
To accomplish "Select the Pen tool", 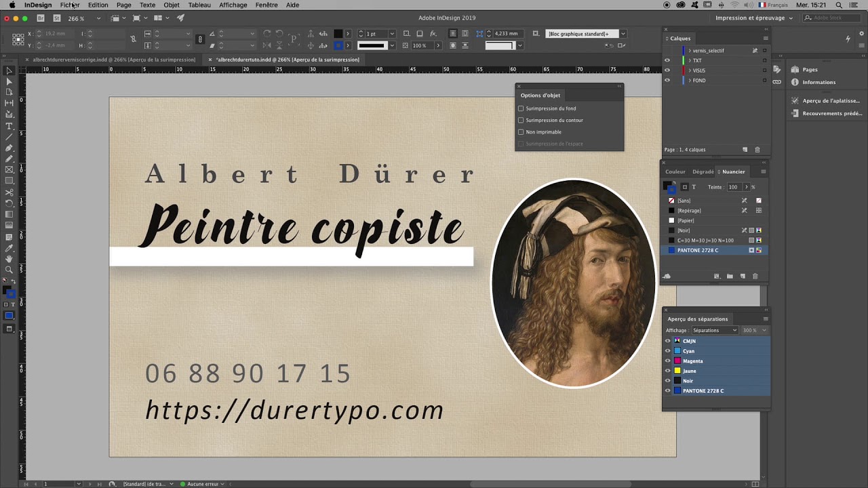I will (9, 148).
